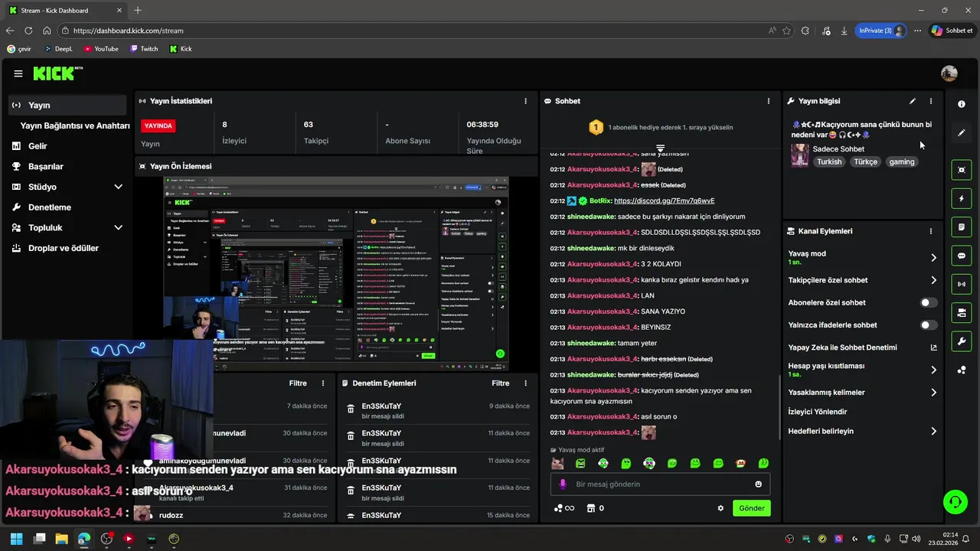Open the hamburger menu next to Kick logo

[18, 73]
